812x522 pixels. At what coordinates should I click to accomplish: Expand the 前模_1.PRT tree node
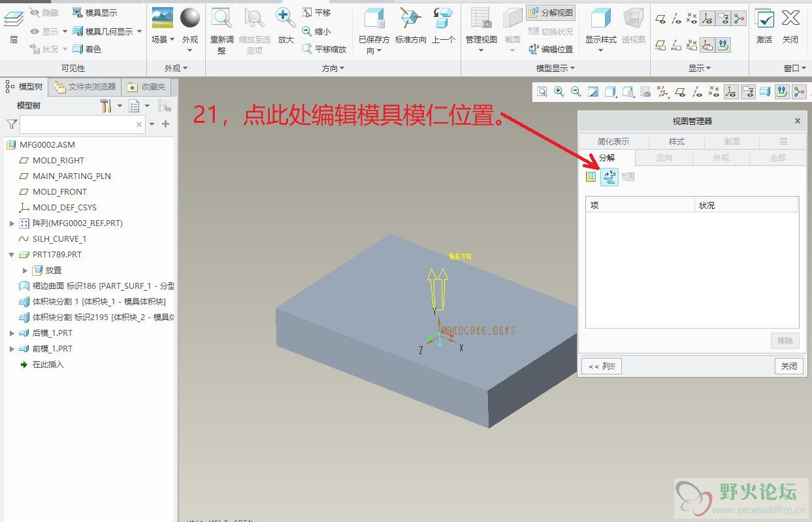click(x=12, y=349)
